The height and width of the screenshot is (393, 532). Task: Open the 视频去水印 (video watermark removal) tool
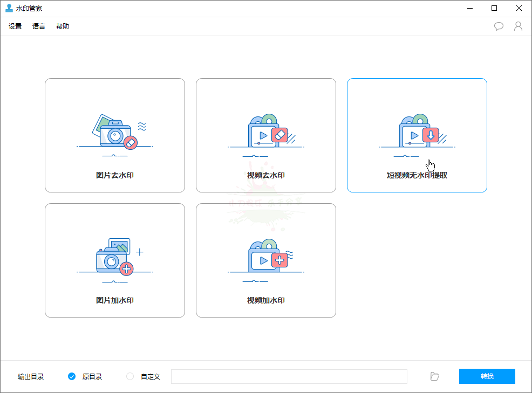265,135
